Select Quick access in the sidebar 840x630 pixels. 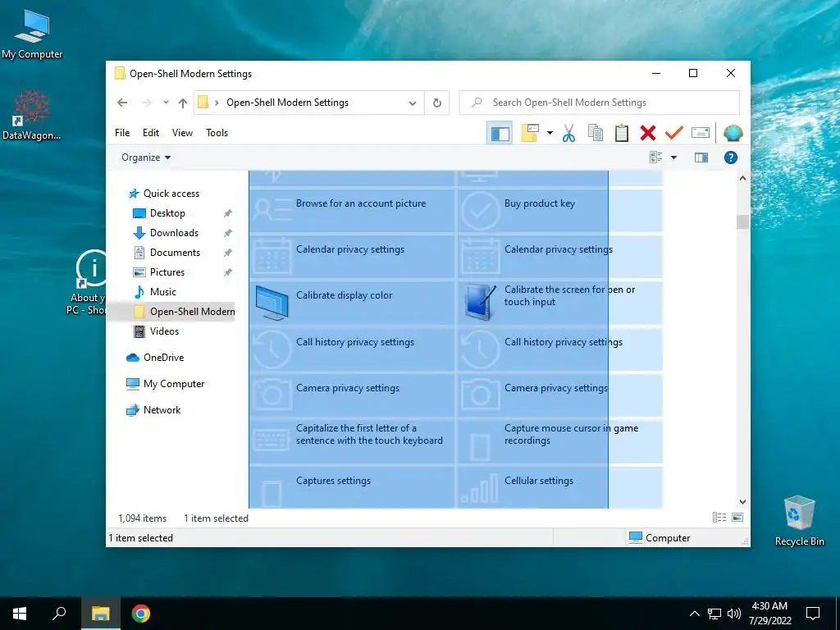(x=171, y=194)
